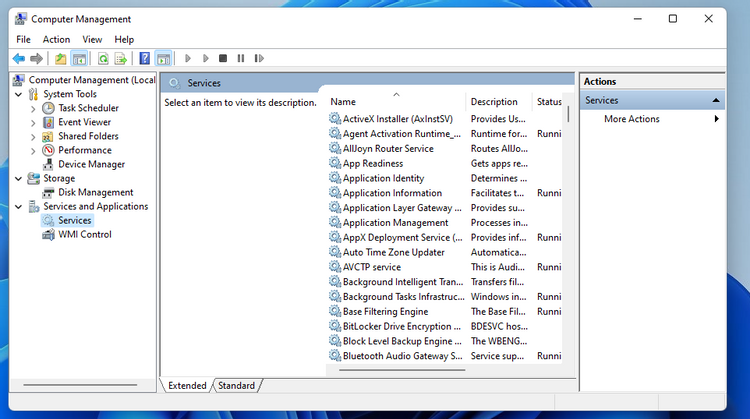Click the WMI Control icon in tree
Image resolution: width=750 pixels, height=419 pixels.
48,234
